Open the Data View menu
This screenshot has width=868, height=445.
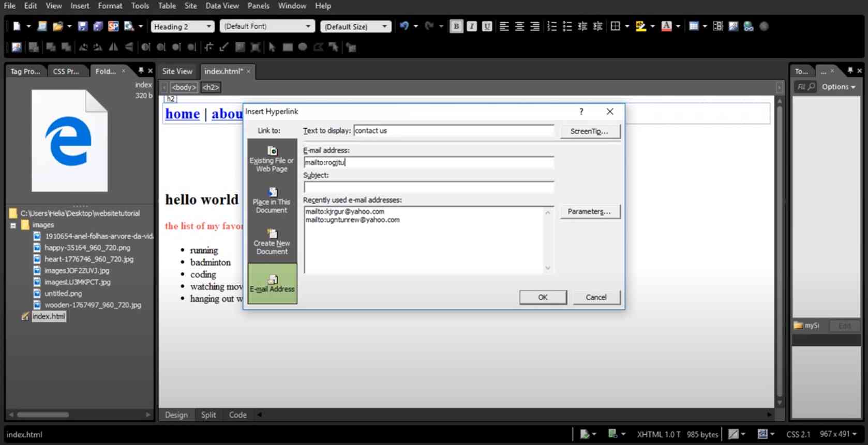[222, 6]
